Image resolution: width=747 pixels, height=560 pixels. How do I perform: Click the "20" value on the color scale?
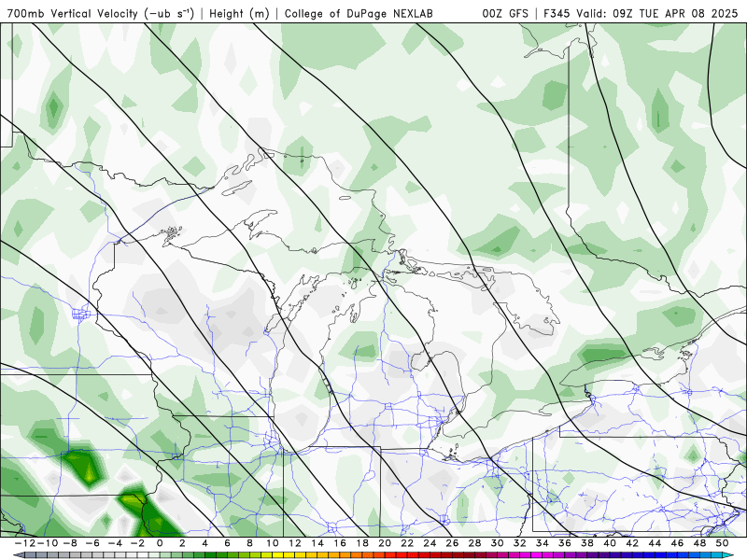(x=385, y=543)
